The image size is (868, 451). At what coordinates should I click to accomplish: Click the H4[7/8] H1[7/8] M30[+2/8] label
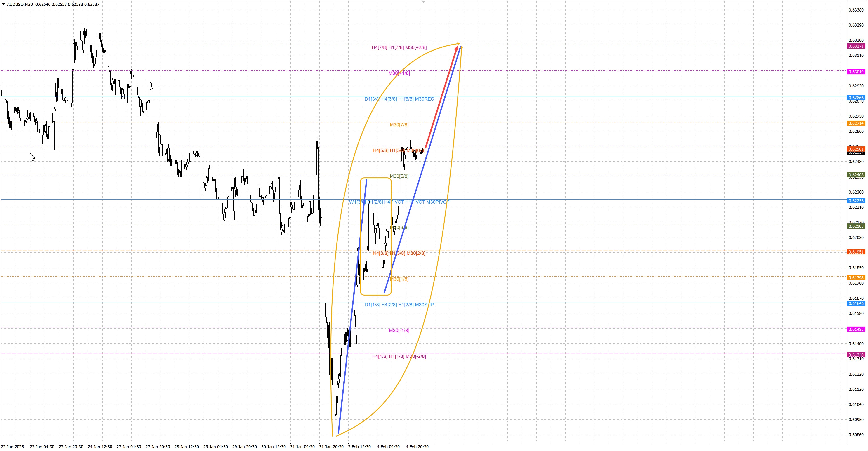point(399,47)
